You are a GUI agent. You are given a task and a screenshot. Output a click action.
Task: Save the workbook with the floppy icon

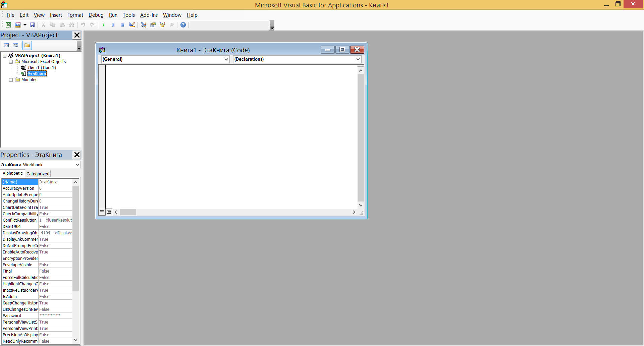32,25
